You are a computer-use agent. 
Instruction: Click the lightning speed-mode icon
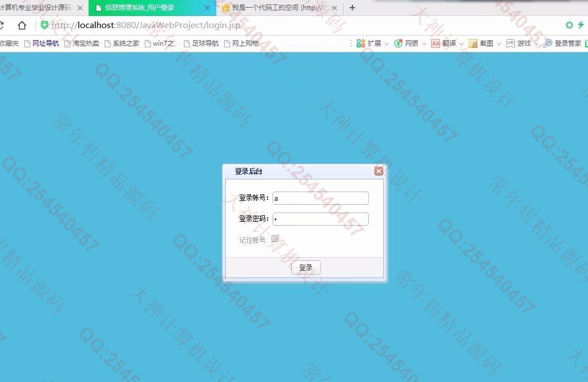[x=581, y=25]
